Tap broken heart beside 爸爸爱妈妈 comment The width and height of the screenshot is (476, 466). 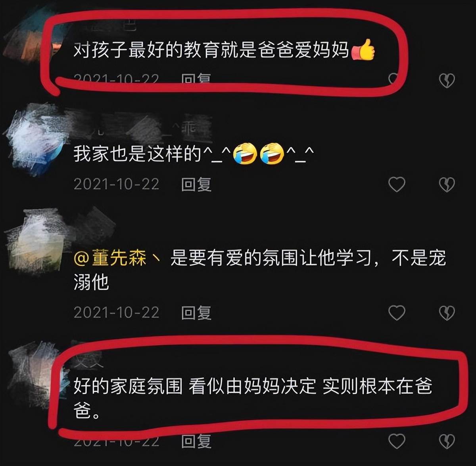447,81
